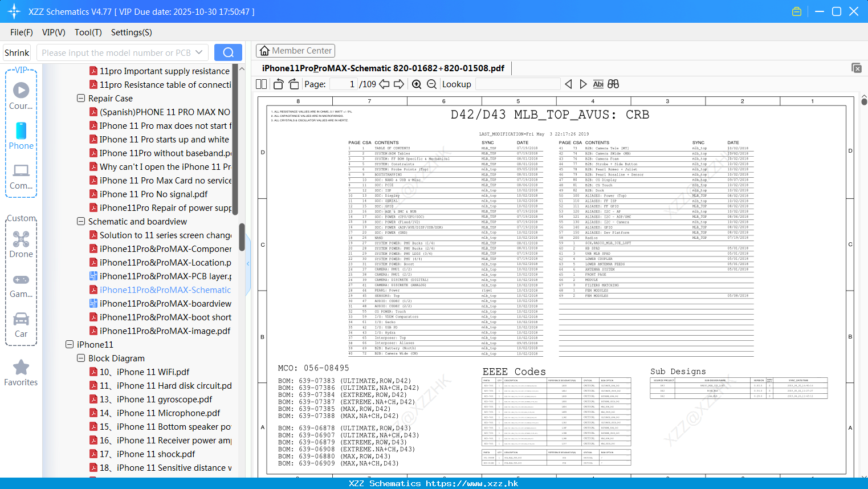Rotate the page counterclockwise
The image size is (868, 489).
[x=279, y=84]
